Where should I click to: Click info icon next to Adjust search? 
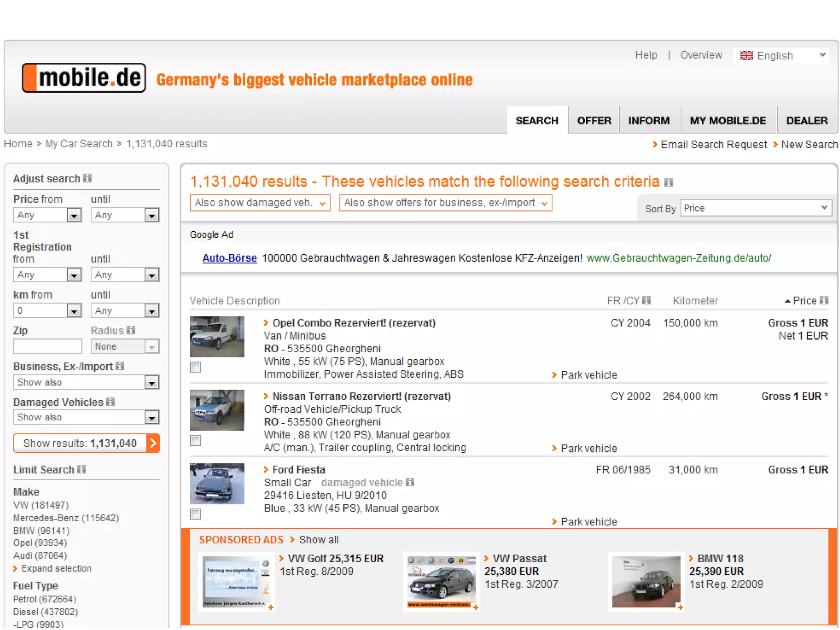click(x=87, y=178)
